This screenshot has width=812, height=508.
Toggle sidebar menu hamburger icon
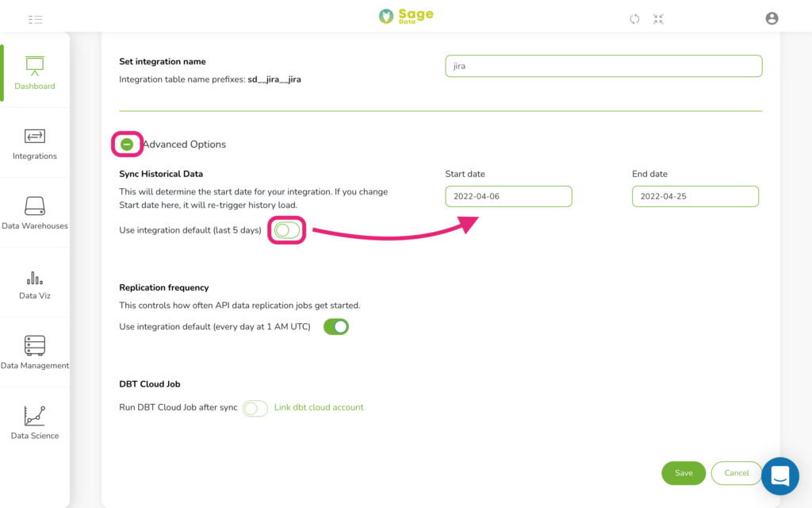[x=35, y=20]
